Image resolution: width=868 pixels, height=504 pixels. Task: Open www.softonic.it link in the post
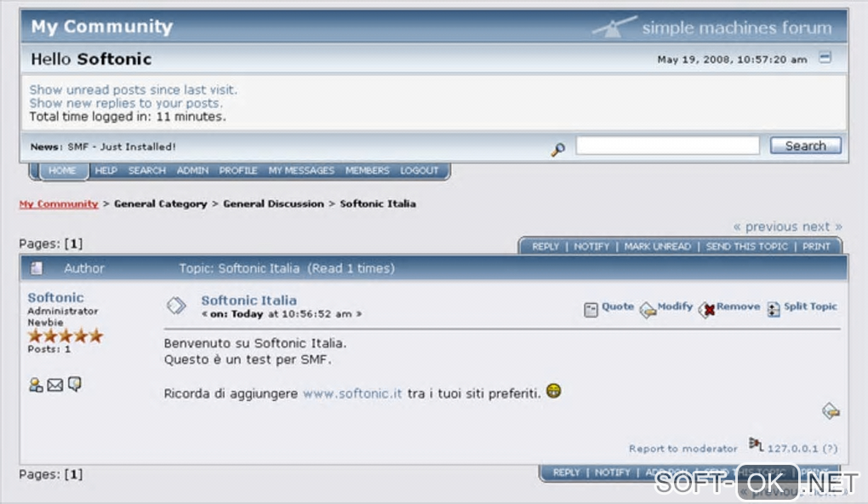tap(352, 393)
